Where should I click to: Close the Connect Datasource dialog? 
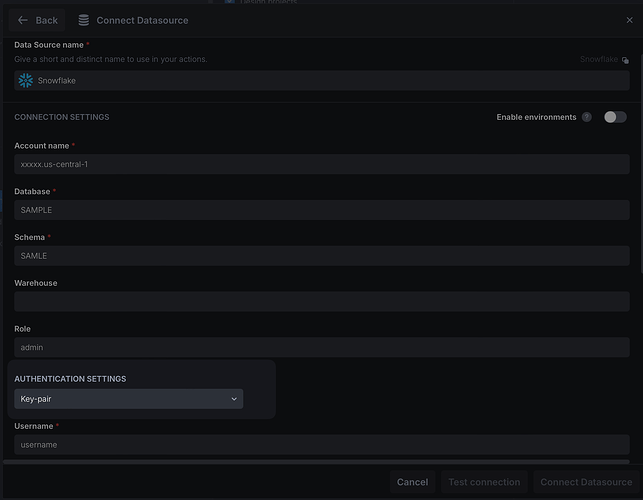click(629, 20)
